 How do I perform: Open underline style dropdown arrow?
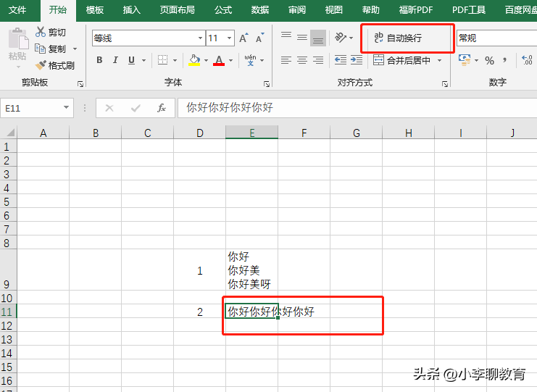pos(143,61)
